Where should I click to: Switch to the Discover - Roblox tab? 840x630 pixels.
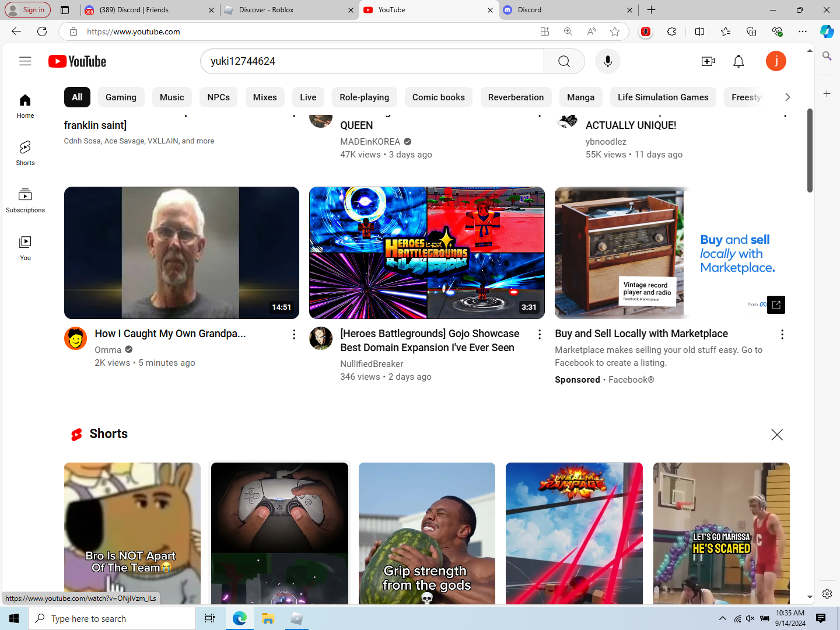pos(288,10)
